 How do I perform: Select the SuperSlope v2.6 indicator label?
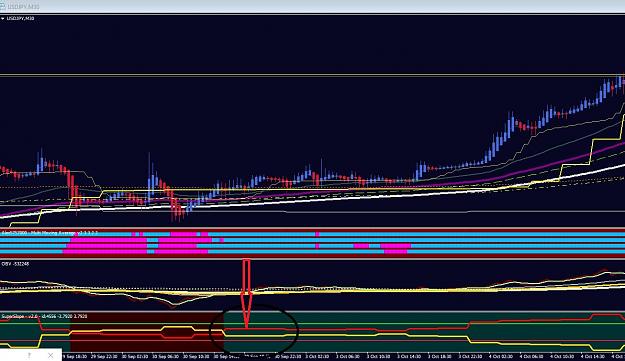pos(44,316)
